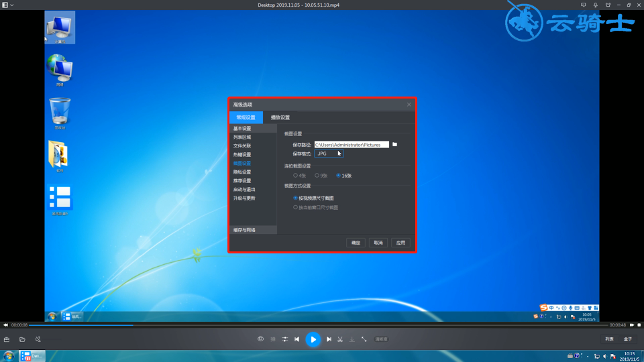Select the 4张 burst screenshot option
This screenshot has height=362, width=644.
point(299,176)
